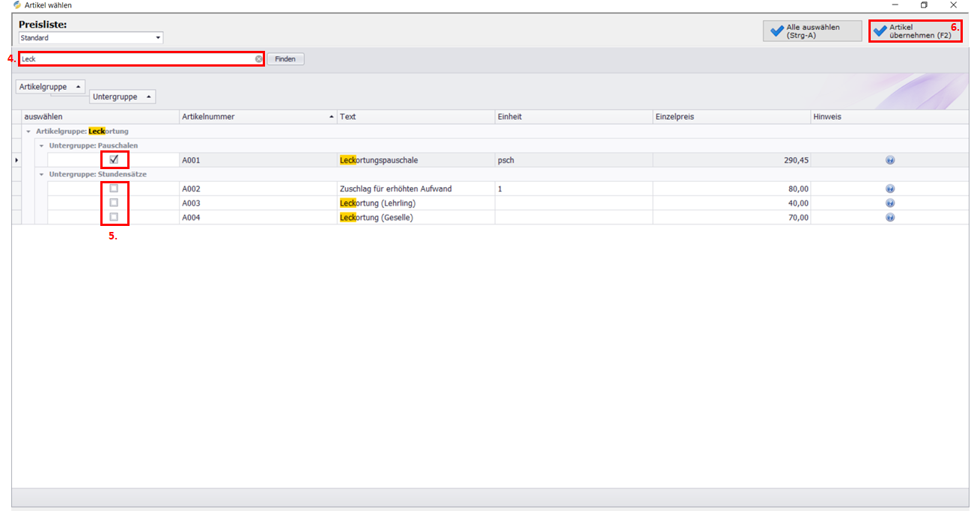Collapse the Artikelgruppe Leckortung group

click(28, 132)
